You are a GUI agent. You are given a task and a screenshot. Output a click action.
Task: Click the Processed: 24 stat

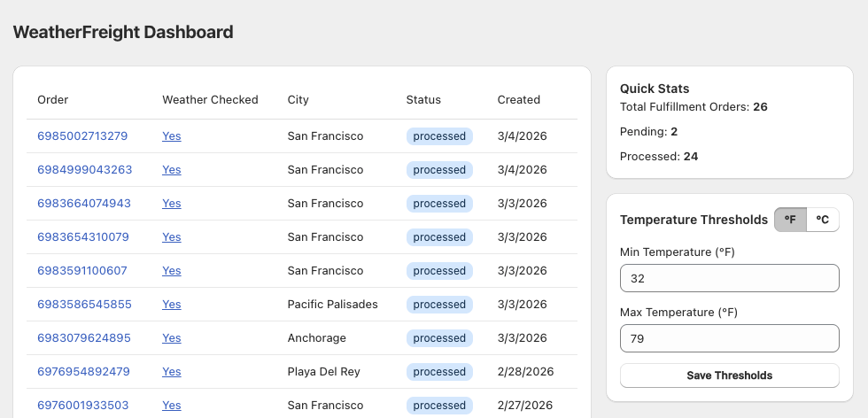(659, 157)
